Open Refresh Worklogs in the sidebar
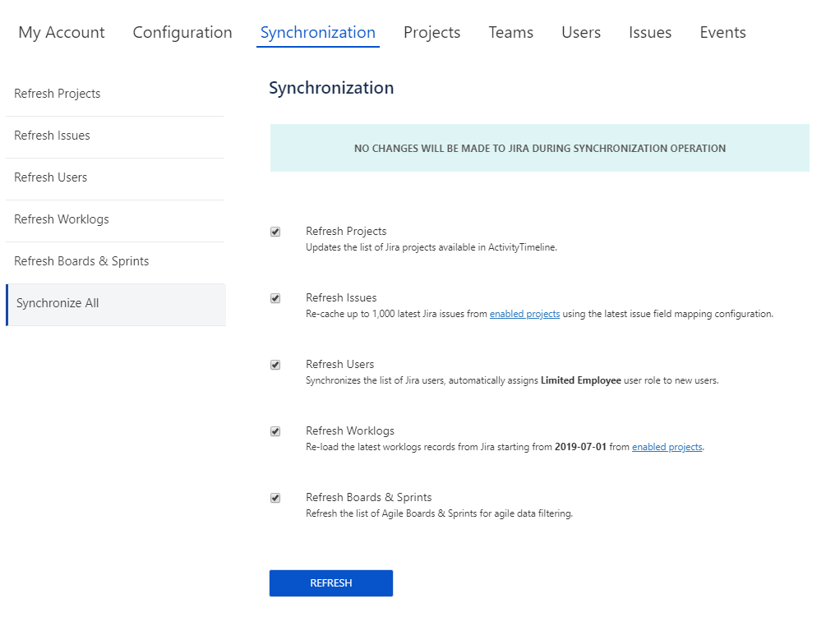The width and height of the screenshot is (840, 626). 62,219
